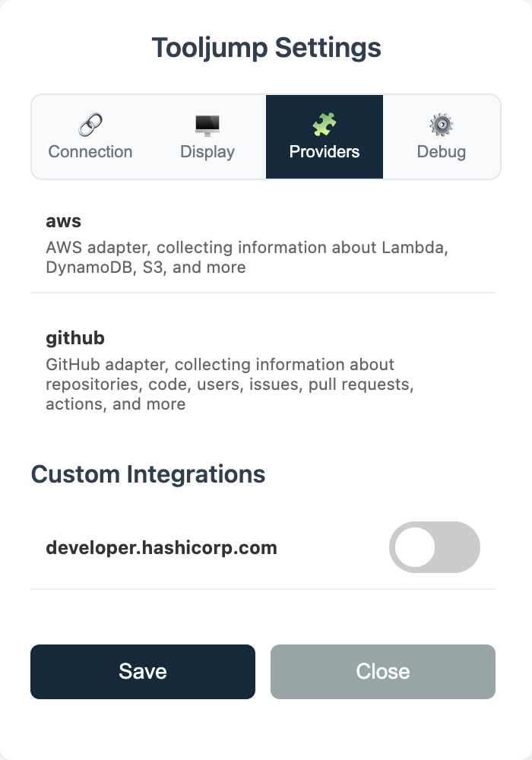The width and height of the screenshot is (532, 760).
Task: Enable the developer.hashicorp.com integration switch
Action: tap(435, 547)
